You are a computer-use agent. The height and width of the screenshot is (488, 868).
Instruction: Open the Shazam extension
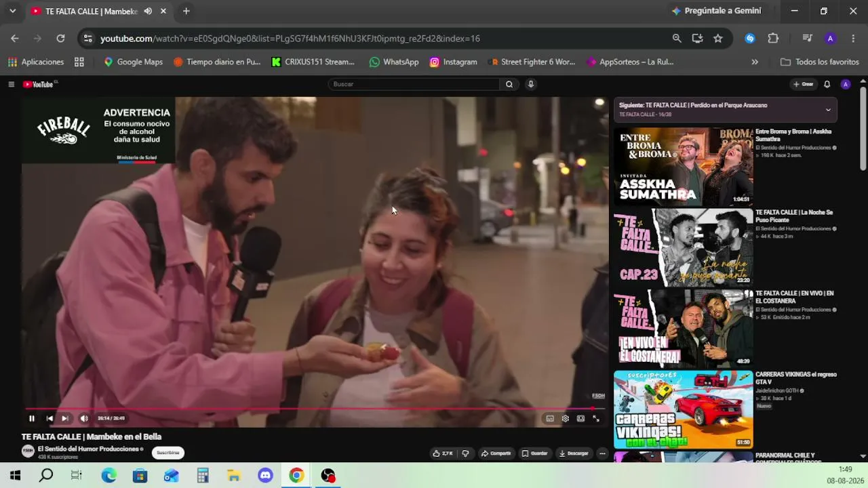(750, 39)
